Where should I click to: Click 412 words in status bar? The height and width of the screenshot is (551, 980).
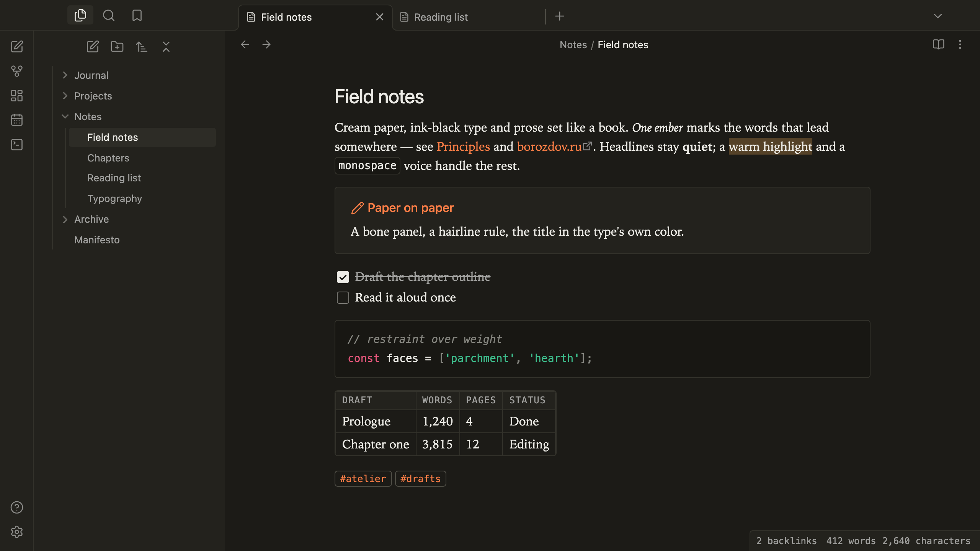click(851, 541)
